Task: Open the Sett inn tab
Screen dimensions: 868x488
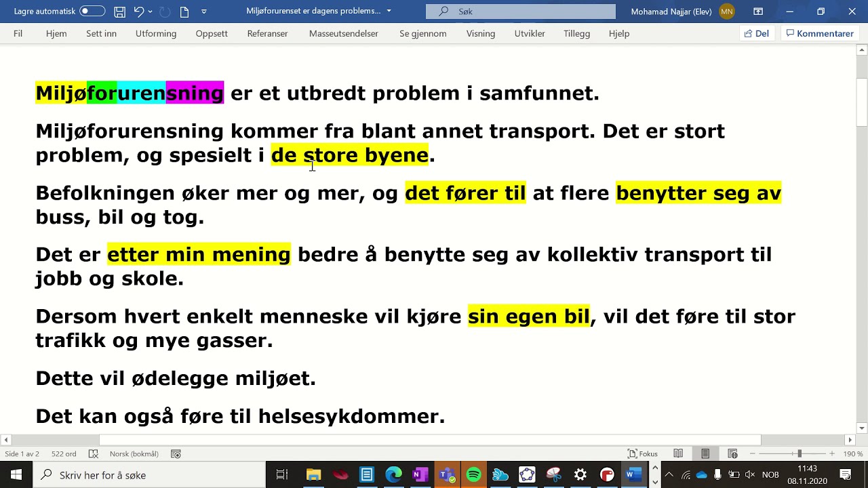Action: (101, 33)
